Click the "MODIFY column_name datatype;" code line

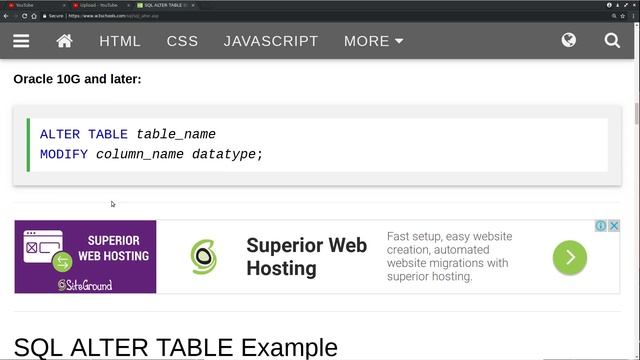[151, 154]
